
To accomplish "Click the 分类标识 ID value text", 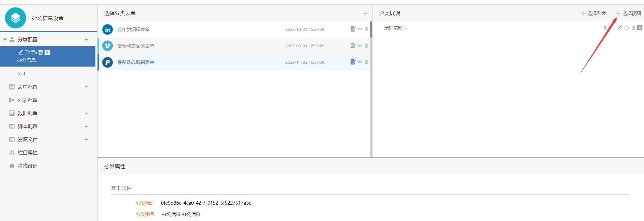I will tap(206, 203).
